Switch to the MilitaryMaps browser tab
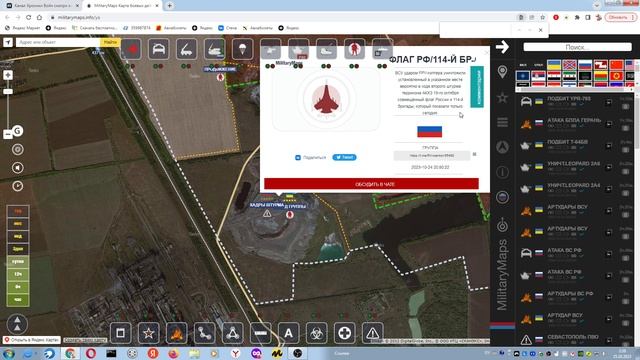The height and width of the screenshot is (360, 640). tap(121, 6)
